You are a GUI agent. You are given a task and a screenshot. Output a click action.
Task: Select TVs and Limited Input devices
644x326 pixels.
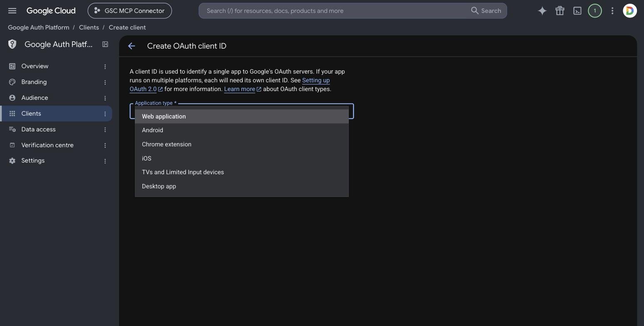(241, 172)
